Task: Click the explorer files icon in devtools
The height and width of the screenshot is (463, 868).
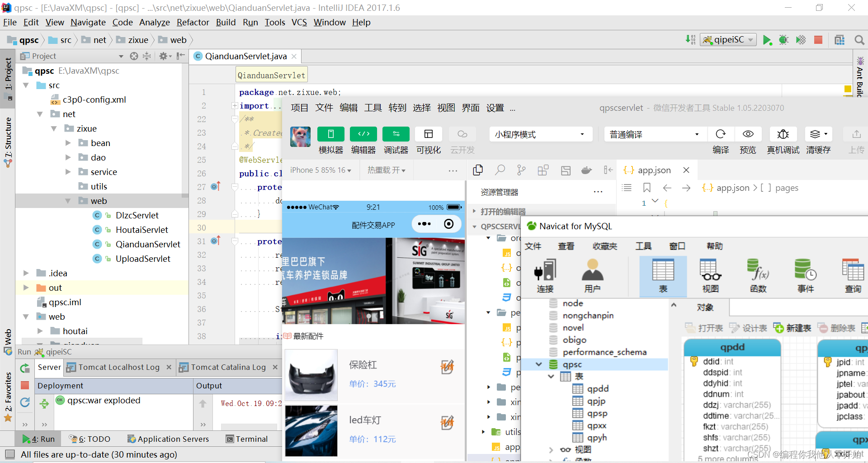Action: point(478,170)
